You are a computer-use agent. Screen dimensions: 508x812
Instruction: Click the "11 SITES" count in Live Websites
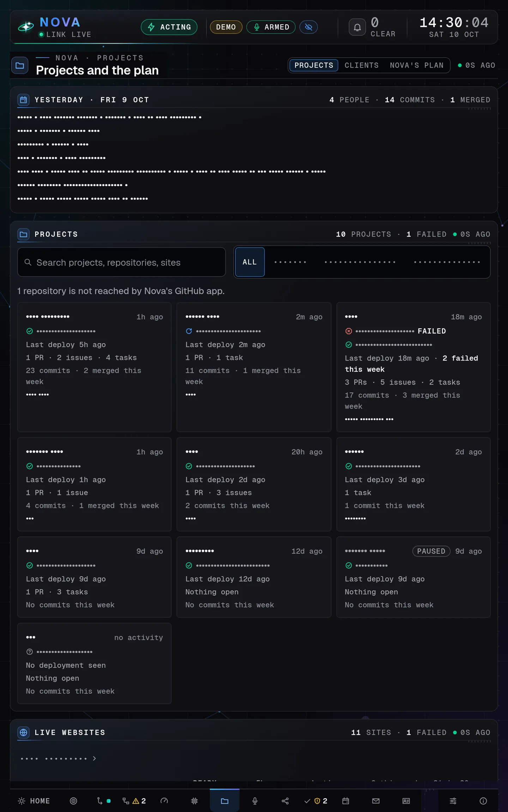tap(371, 732)
